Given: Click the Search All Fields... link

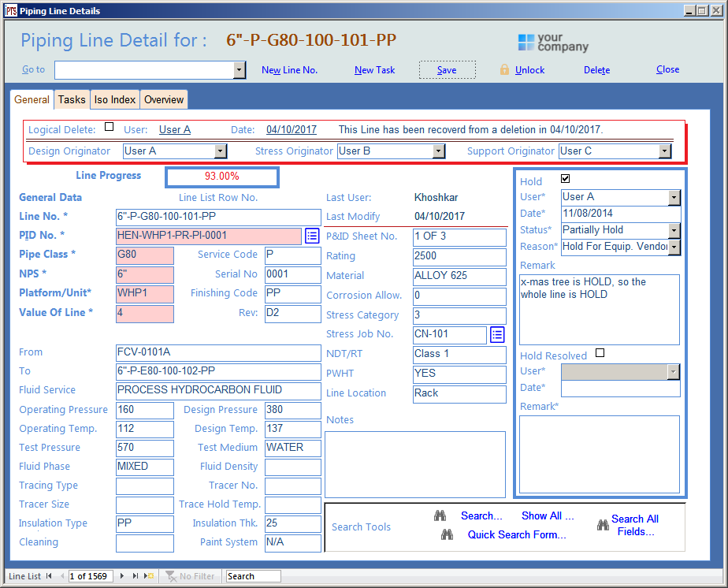Looking at the screenshot, I should pyautogui.click(x=635, y=525).
